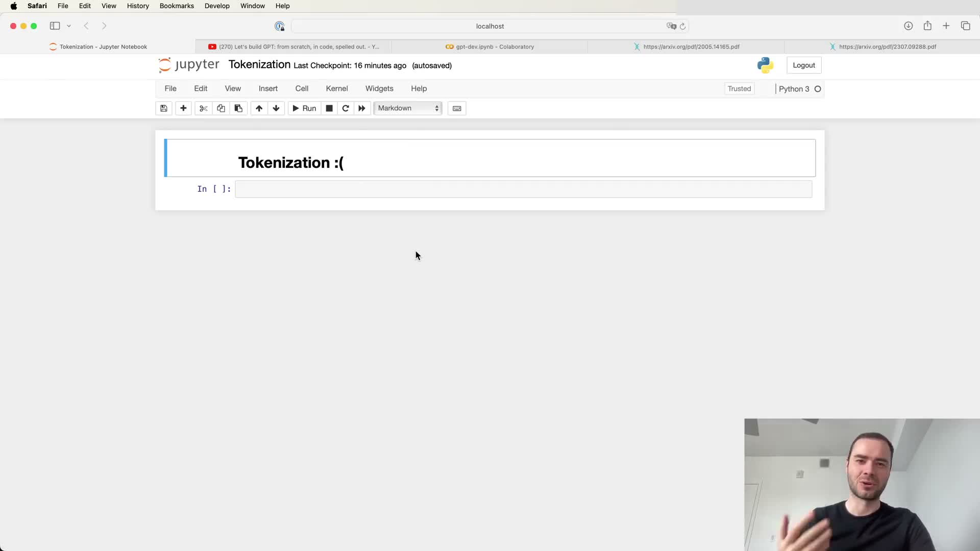
Task: Toggle the Trusted notebook indicator
Action: (x=739, y=89)
